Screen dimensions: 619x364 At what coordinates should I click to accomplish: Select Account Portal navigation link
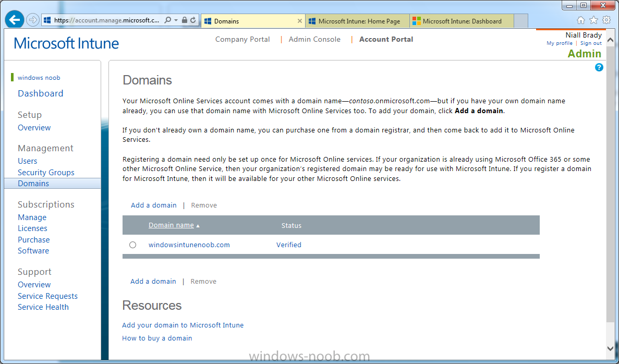pos(386,40)
